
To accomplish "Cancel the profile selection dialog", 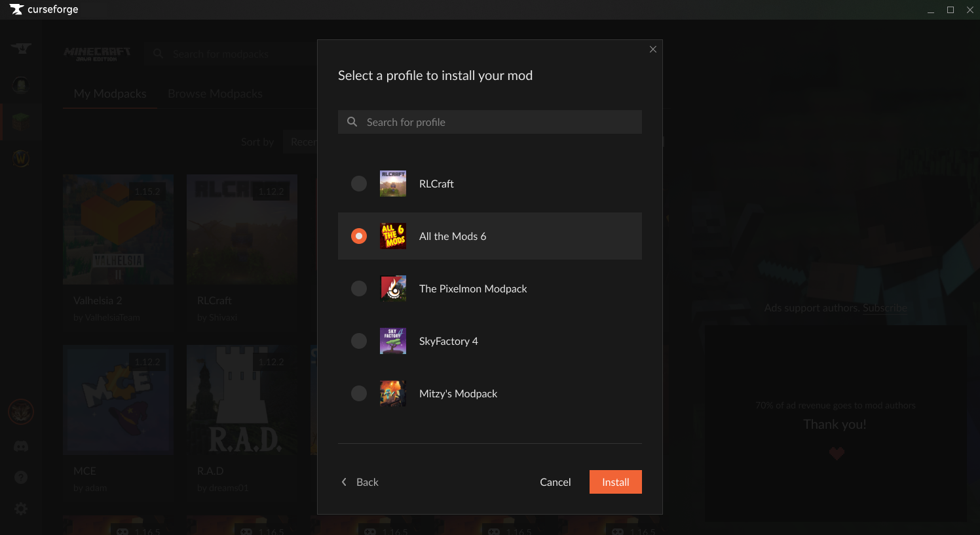I will [x=556, y=482].
